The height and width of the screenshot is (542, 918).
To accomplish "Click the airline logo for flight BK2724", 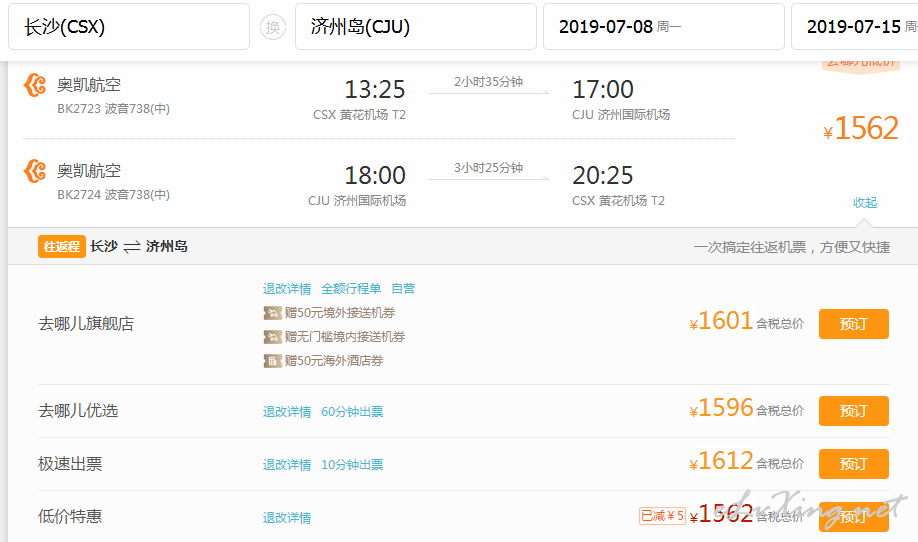I will (x=35, y=171).
